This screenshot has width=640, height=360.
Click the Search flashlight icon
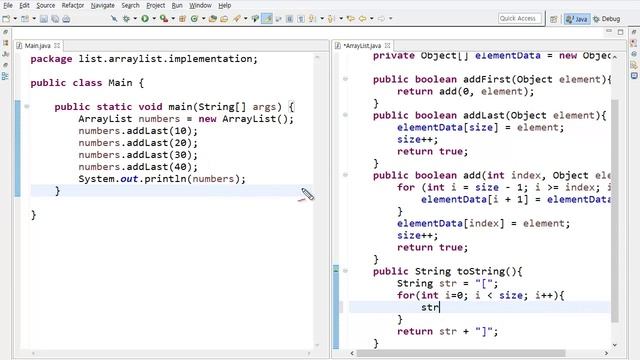click(x=237, y=19)
